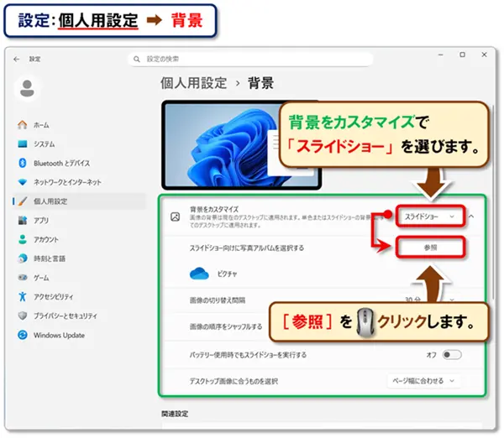Click the OneDrive cloud icon
Image resolution: width=504 pixels, height=438 pixels.
(199, 274)
